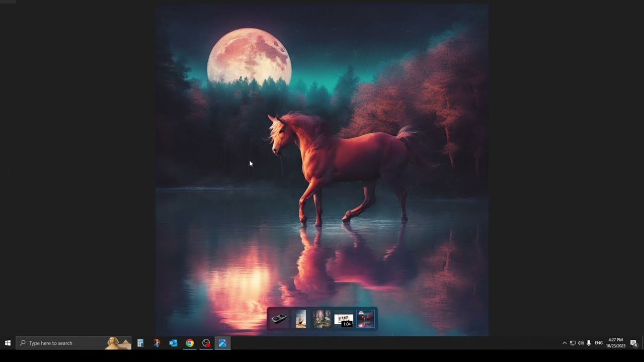
Task: Open the round recorder app with red dot
Action: coord(206,343)
